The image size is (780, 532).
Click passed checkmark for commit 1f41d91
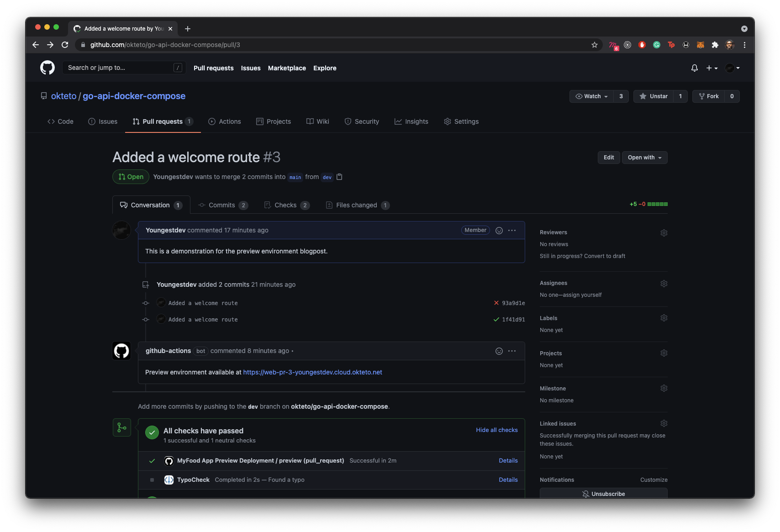click(x=496, y=320)
